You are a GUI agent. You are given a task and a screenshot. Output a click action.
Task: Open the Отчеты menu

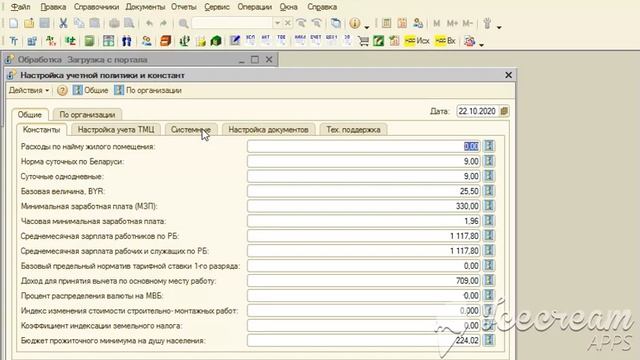tap(184, 7)
